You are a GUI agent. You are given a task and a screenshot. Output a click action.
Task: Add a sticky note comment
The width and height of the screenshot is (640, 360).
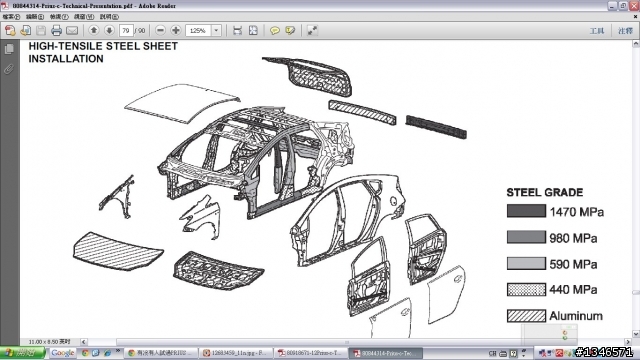pyautogui.click(x=275, y=31)
